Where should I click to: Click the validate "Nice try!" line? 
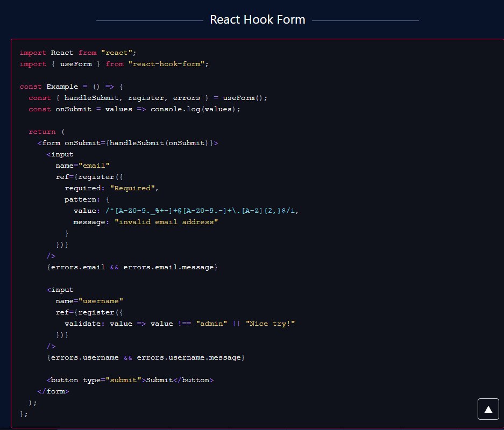coord(180,324)
